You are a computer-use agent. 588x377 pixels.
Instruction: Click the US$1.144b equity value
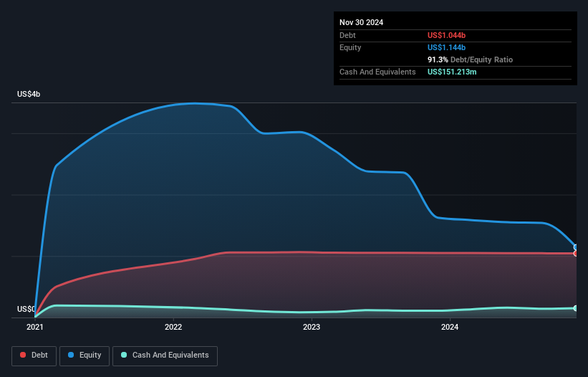point(446,47)
